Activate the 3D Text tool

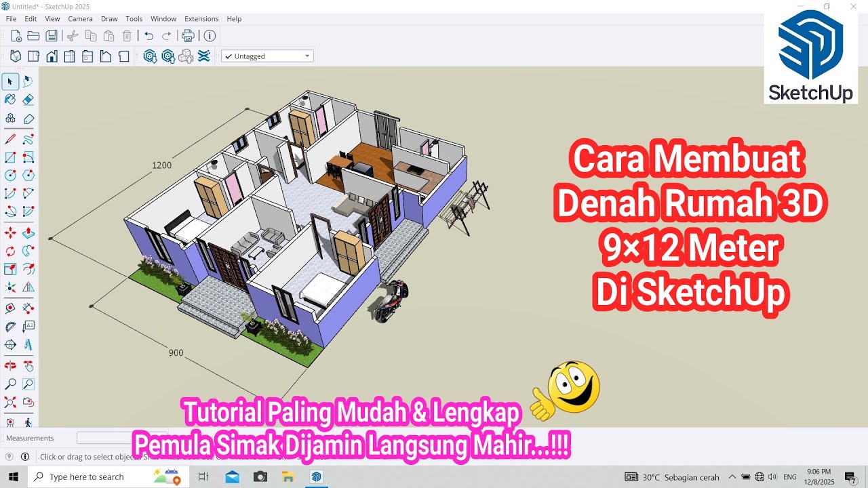28,344
